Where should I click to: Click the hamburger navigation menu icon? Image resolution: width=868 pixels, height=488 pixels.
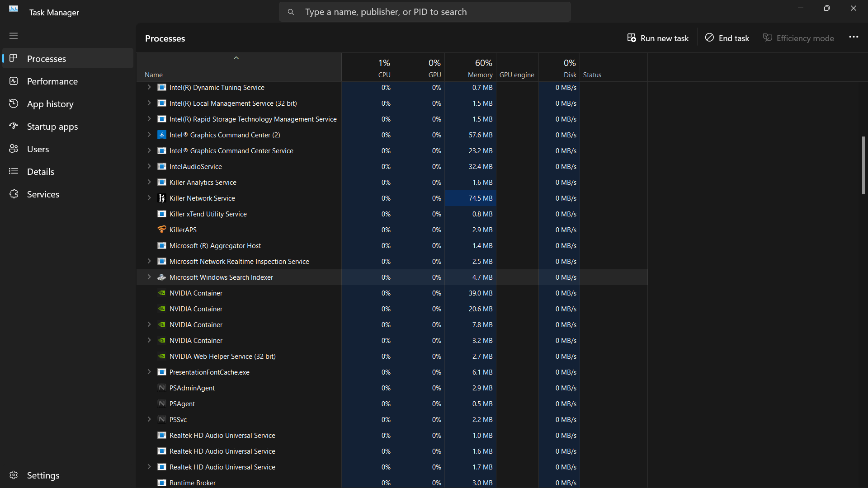14,36
